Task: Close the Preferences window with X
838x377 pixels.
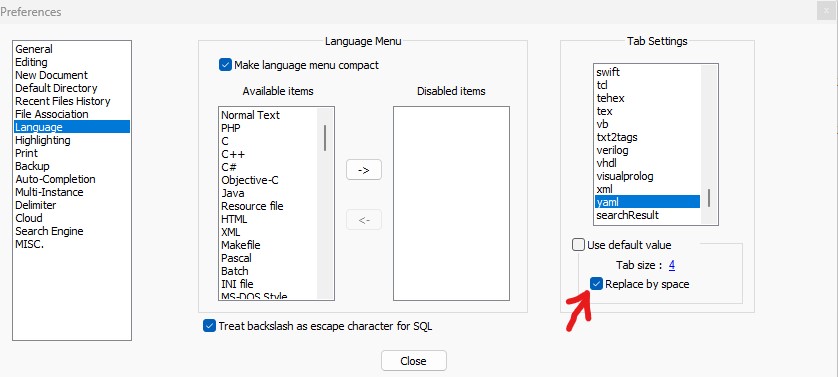Action: point(827,11)
